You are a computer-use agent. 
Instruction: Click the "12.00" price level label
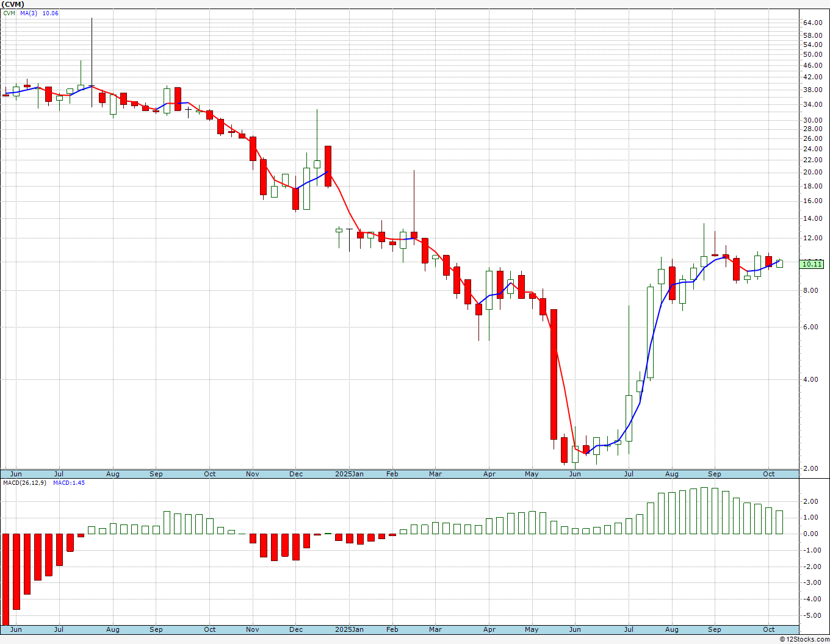click(x=812, y=238)
